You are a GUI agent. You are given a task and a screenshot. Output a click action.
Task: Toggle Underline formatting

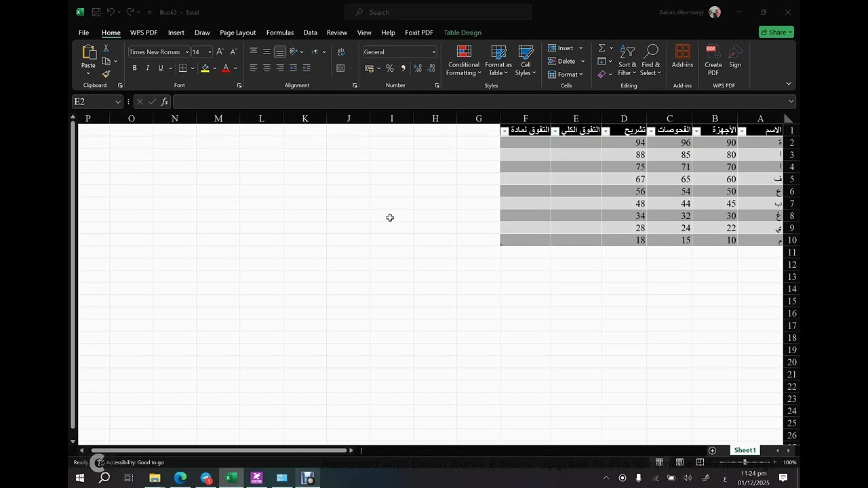tap(161, 68)
